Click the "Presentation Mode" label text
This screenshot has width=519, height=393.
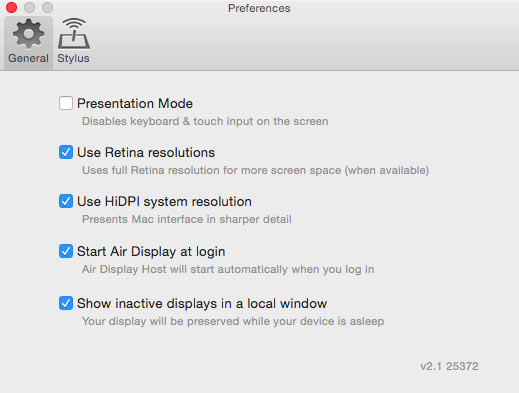[x=135, y=103]
